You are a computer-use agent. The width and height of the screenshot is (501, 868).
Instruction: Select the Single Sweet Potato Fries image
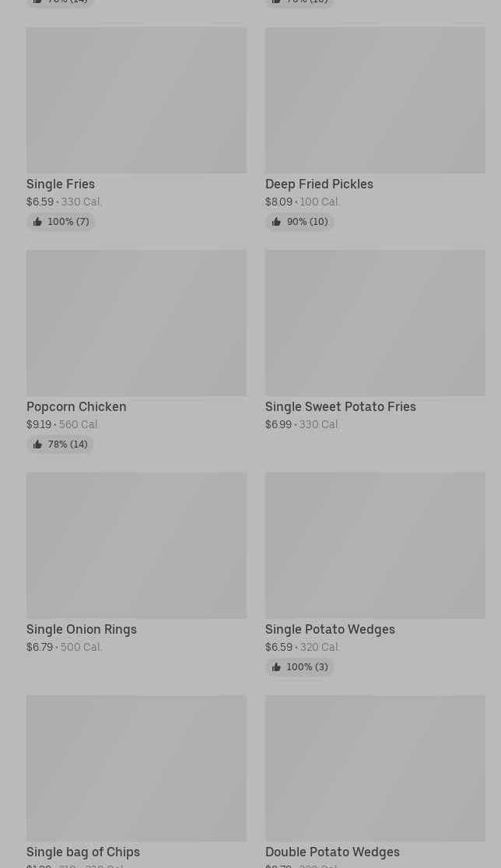[x=375, y=323]
